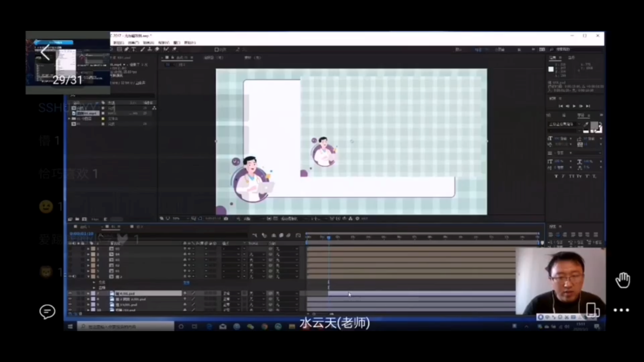The height and width of the screenshot is (362, 644).
Task: Create a new composition from Project panel footer
Action: coord(84,219)
